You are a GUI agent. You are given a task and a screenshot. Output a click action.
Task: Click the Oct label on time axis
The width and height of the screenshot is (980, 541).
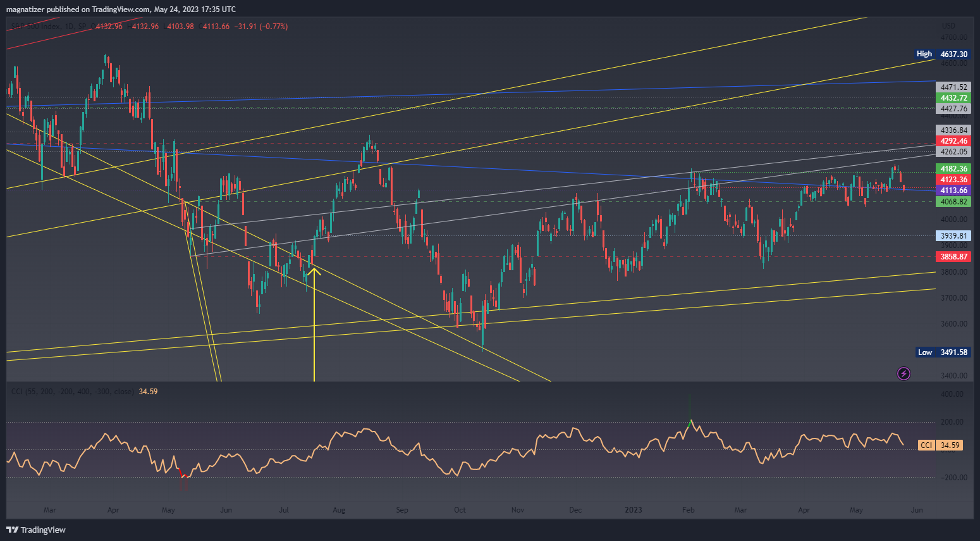click(x=460, y=510)
